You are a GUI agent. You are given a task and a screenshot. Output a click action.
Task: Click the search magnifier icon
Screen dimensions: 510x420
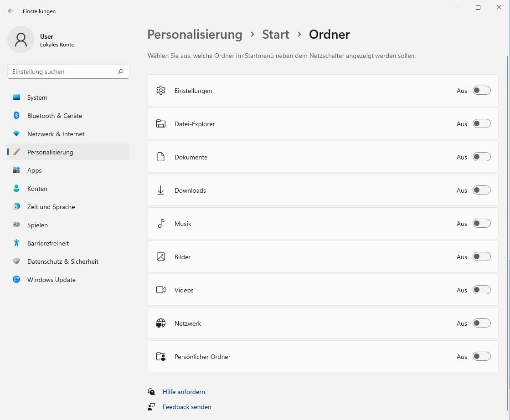coord(121,72)
